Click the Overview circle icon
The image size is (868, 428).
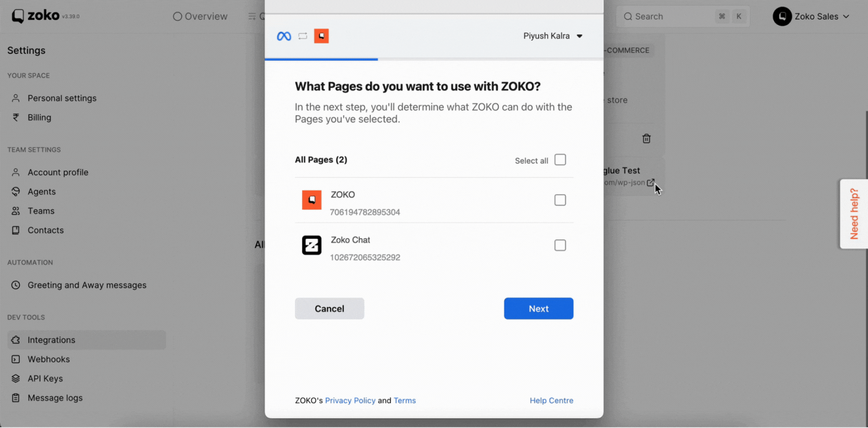point(177,17)
